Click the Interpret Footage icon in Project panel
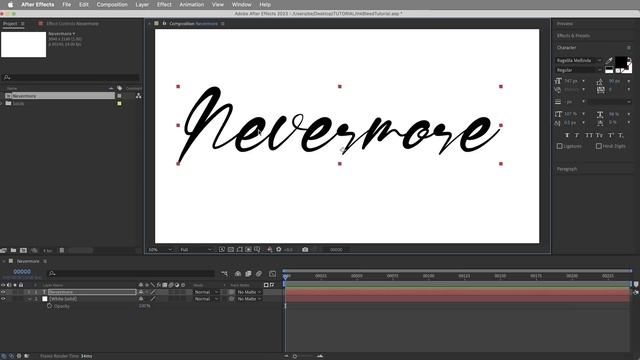 [x=4, y=250]
